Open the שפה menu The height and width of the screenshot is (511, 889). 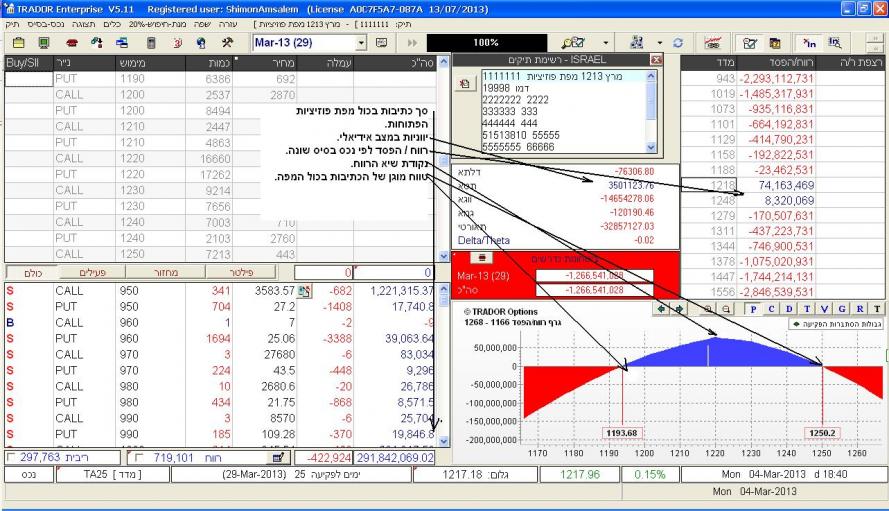(202, 24)
